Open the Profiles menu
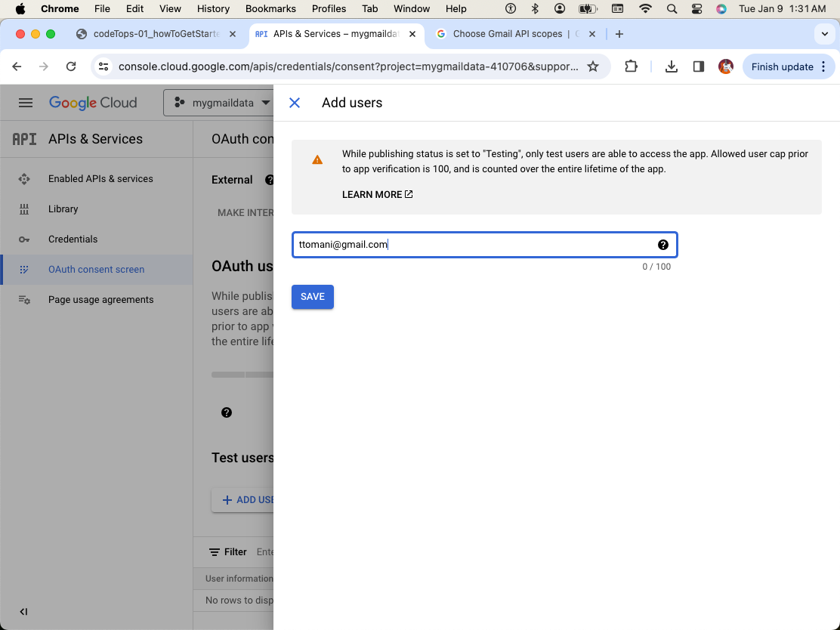The width and height of the screenshot is (840, 630). coord(329,8)
